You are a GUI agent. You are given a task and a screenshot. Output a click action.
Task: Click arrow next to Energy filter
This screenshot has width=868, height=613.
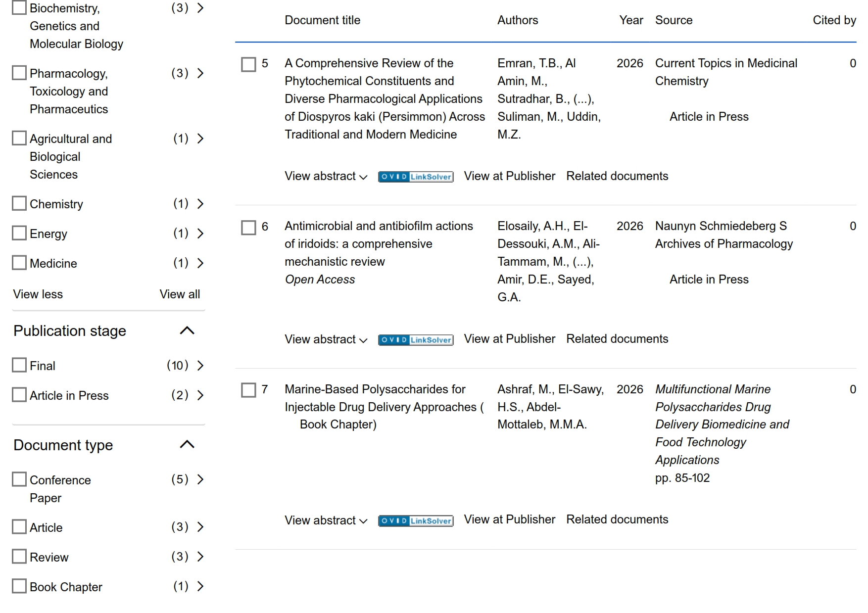click(200, 234)
